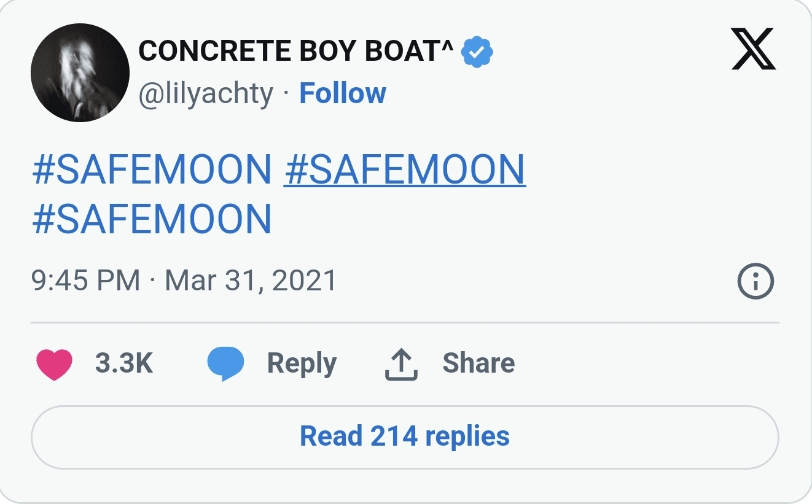Screen dimensions: 812x504
Task: Open the first #SAFEMOON hashtag
Action: coord(152,169)
